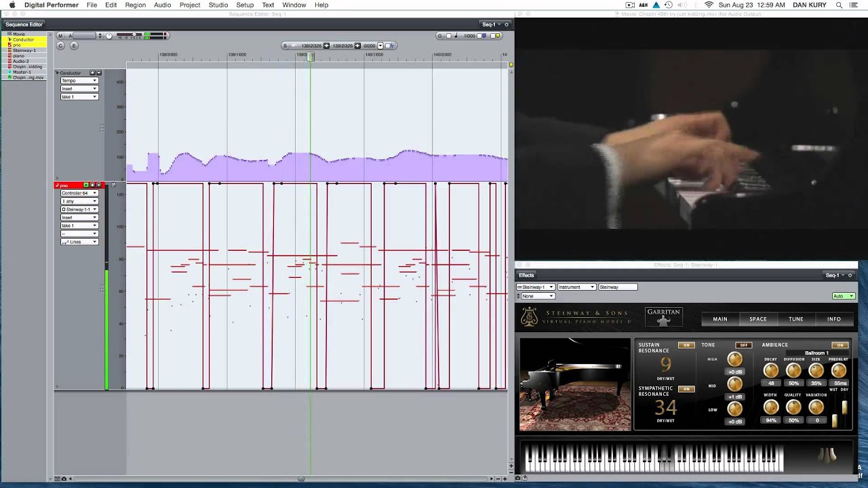Screen dimensions: 868x488
Task: Click the record icon on the pno track
Action: point(92,185)
